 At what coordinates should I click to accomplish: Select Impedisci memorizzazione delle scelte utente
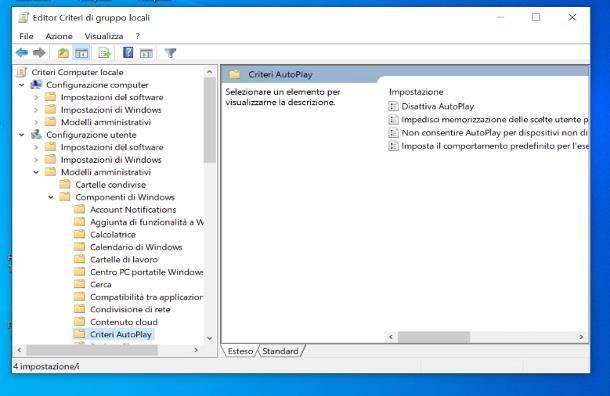(x=495, y=119)
